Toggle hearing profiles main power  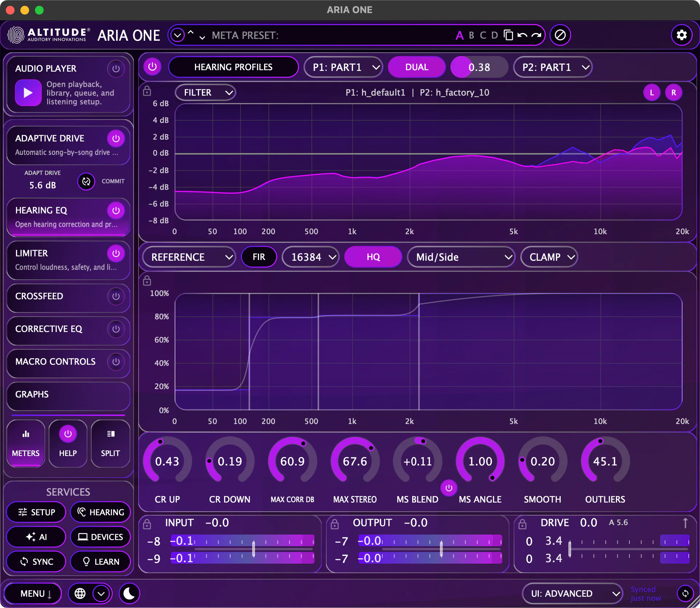(152, 67)
